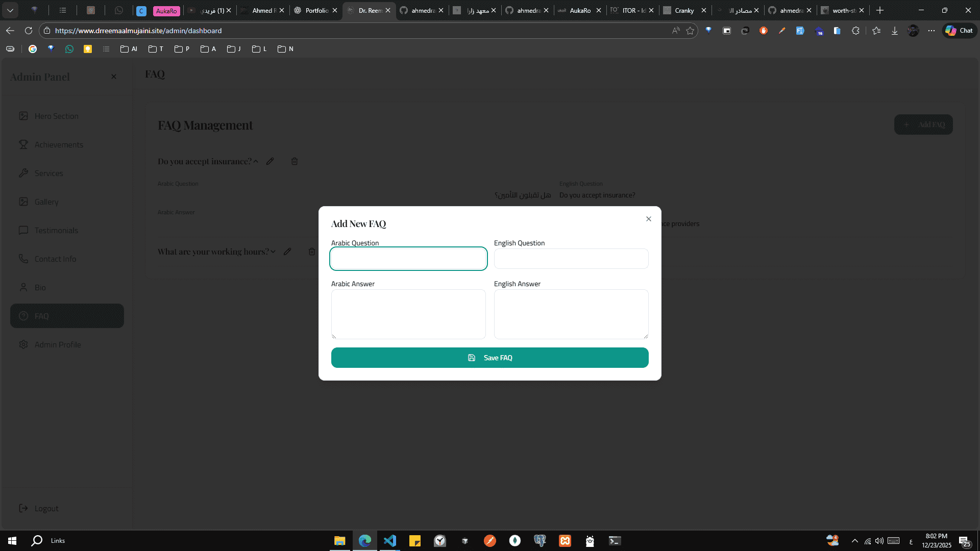Image resolution: width=980 pixels, height=551 pixels.
Task: Edit the 'Do you accept insurance?' FAQ
Action: pyautogui.click(x=270, y=161)
